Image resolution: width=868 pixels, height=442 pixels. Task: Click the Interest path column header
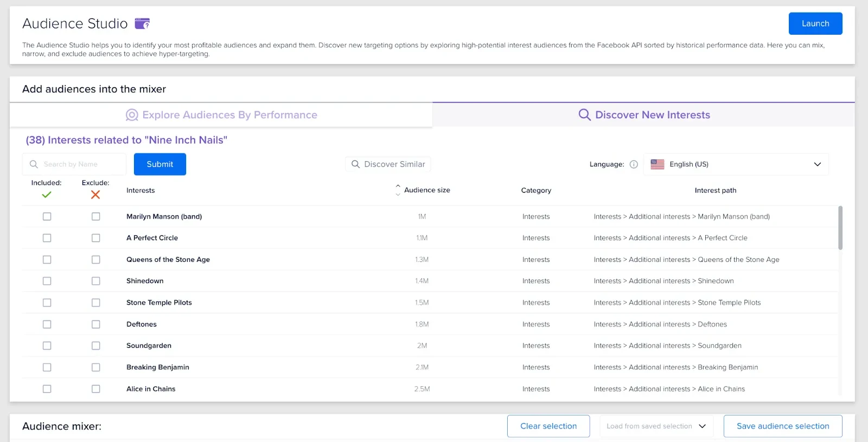coord(716,190)
